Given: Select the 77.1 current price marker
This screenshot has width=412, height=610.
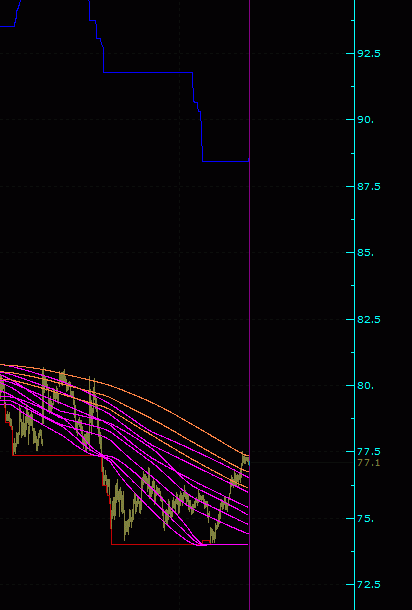Looking at the screenshot, I should tap(368, 463).
